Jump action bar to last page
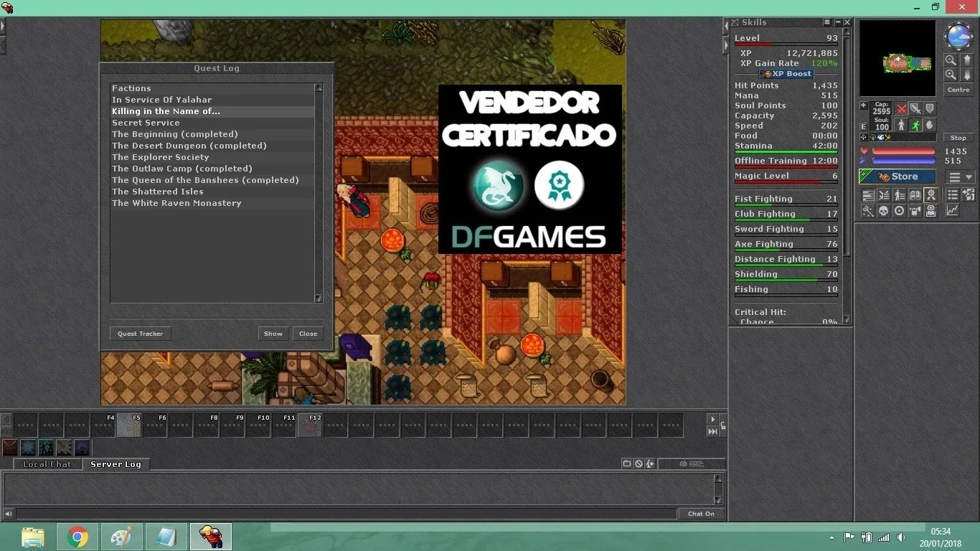 click(712, 431)
